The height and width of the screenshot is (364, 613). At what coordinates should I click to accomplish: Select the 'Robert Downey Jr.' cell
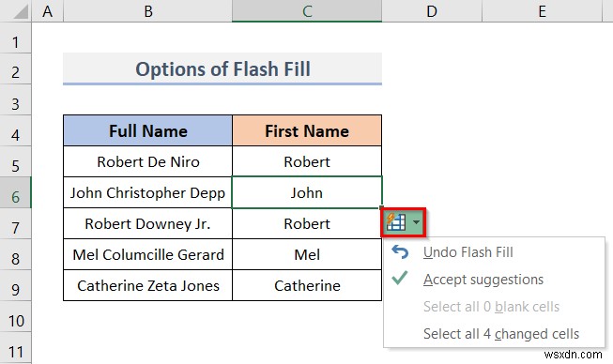(x=147, y=223)
